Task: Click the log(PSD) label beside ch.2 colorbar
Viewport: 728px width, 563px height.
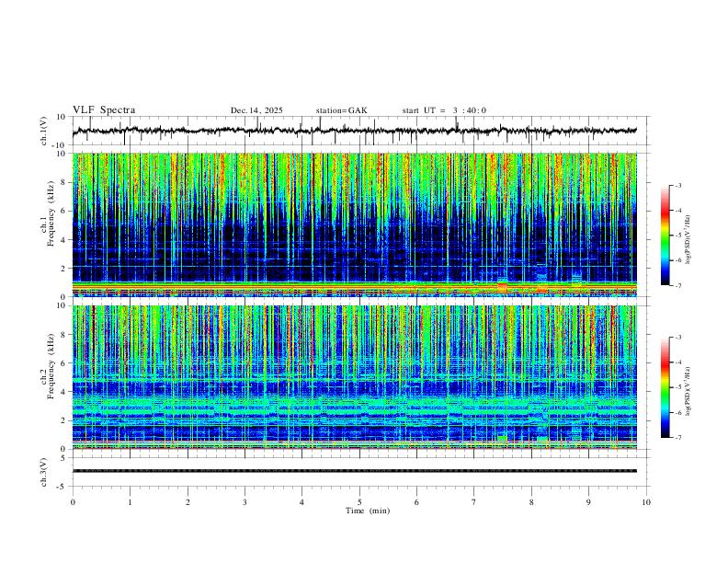Action: click(x=688, y=391)
